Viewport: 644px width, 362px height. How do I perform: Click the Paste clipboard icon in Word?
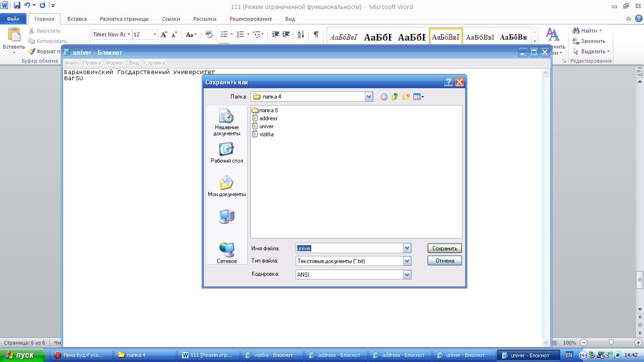pos(14,35)
